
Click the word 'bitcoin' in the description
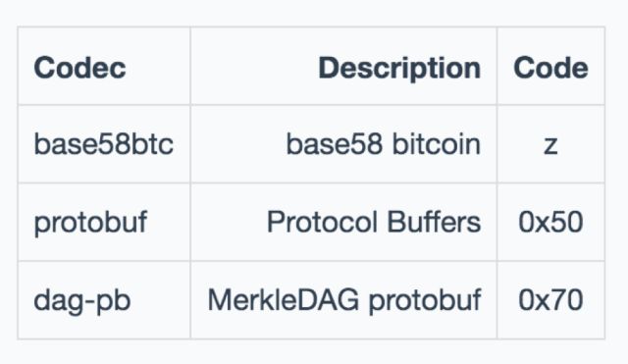pyautogui.click(x=436, y=144)
